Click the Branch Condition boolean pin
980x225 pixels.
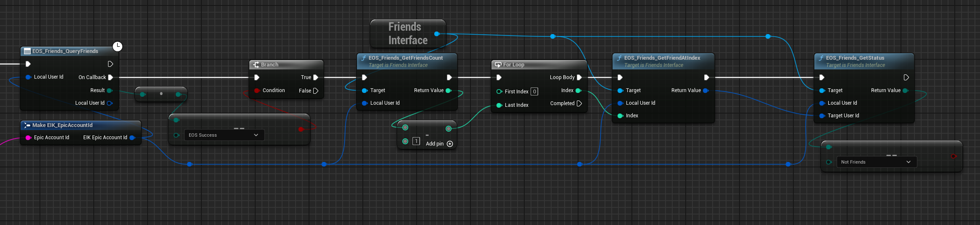tap(257, 90)
